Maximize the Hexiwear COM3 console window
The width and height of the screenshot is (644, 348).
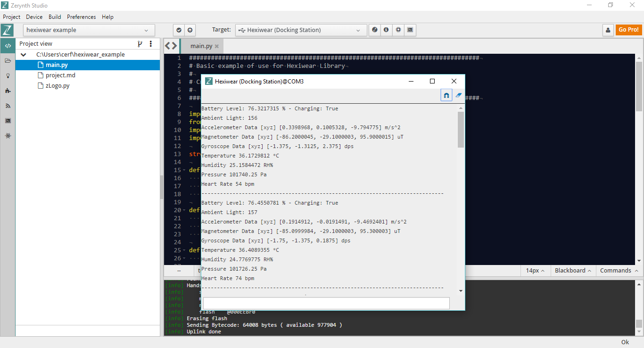point(432,81)
